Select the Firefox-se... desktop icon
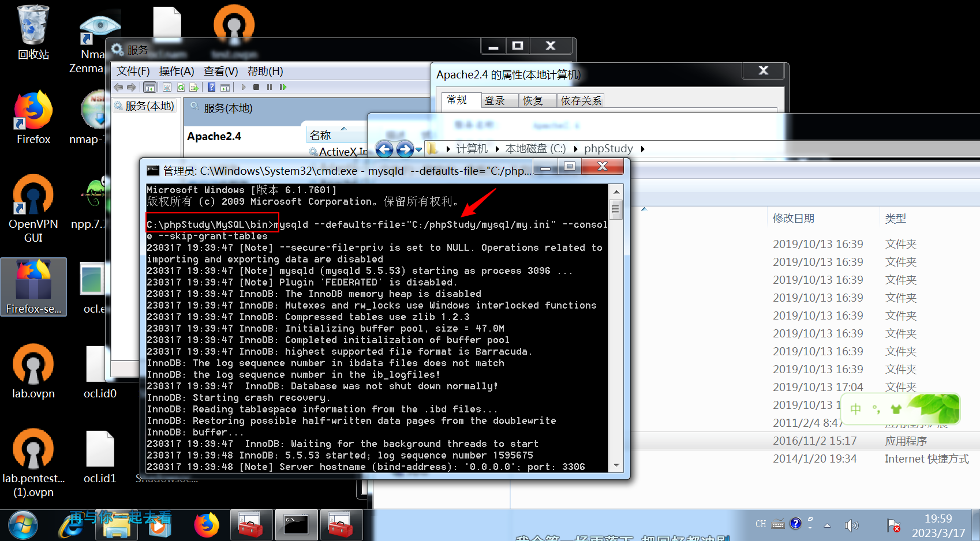The height and width of the screenshot is (541, 980). coord(33,287)
